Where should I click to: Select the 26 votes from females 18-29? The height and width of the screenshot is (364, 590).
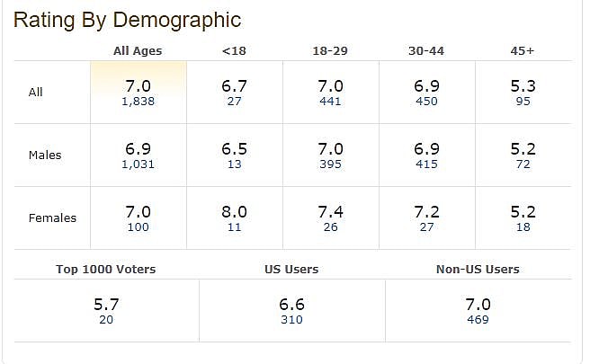click(330, 227)
